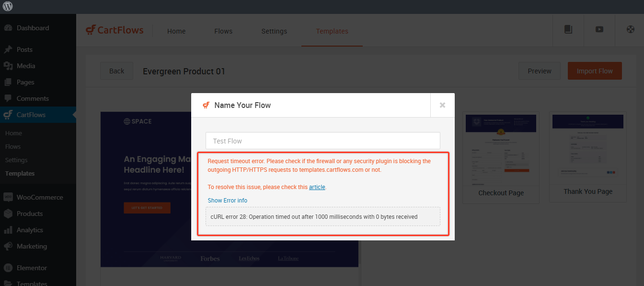Open Elementor in the admin sidebar

click(x=32, y=268)
